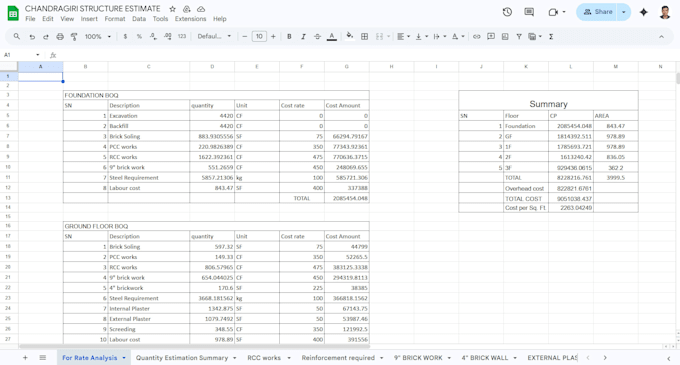The width and height of the screenshot is (680, 365).
Task: Open the all sheets list
Action: pos(42,358)
